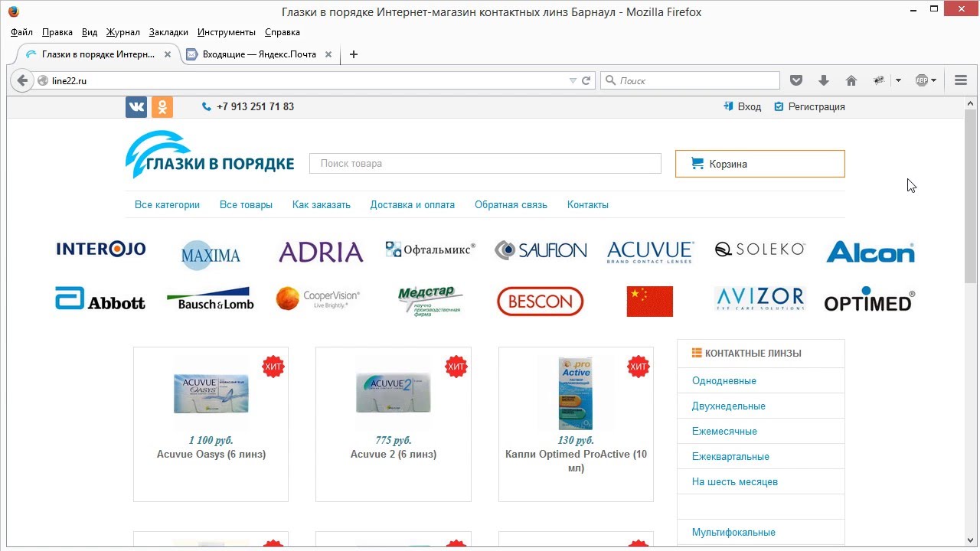
Task: Close the Яндекс.Почта tab
Action: (x=328, y=54)
